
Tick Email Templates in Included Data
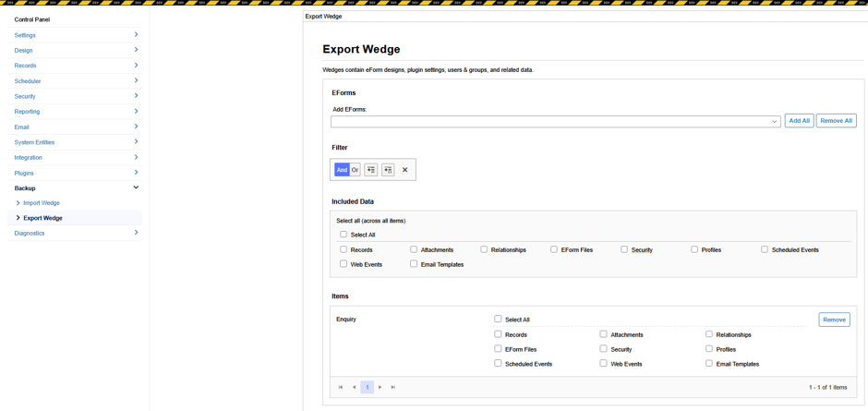point(414,263)
